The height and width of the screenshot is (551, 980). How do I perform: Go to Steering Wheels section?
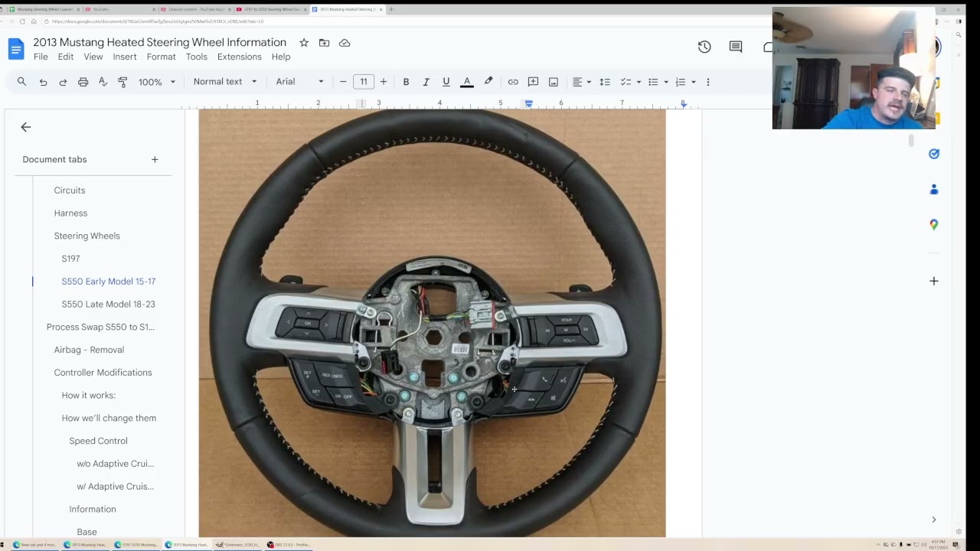(x=87, y=236)
